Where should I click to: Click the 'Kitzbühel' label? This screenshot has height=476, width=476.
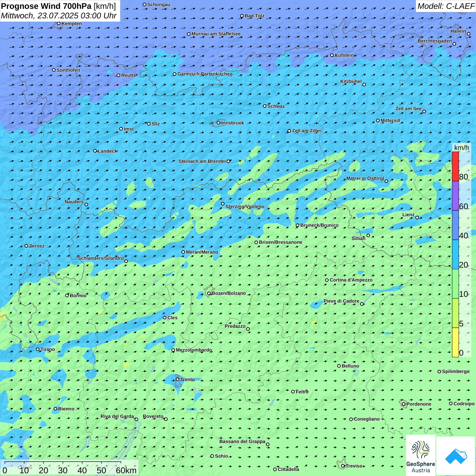[351, 81]
